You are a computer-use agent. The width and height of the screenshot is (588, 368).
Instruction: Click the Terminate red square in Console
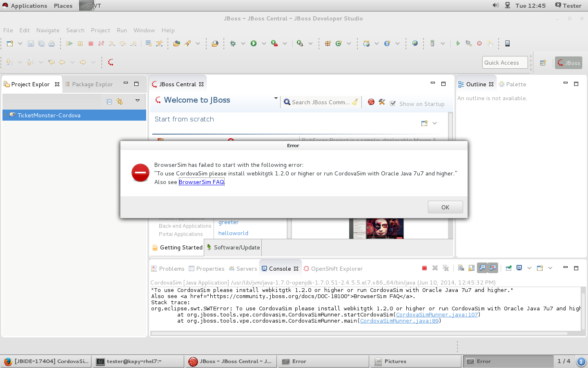click(x=424, y=268)
